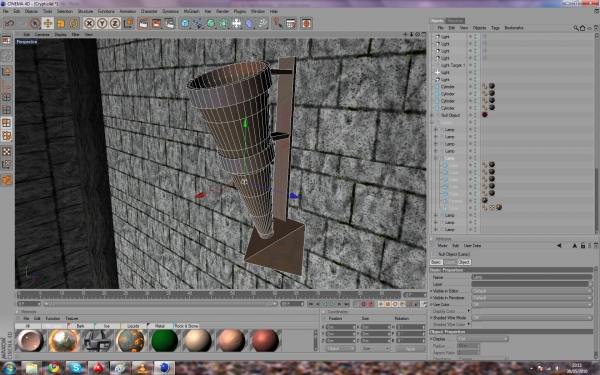Open the Use Color dropdown
600x375 pixels.
pyautogui.click(x=532, y=305)
